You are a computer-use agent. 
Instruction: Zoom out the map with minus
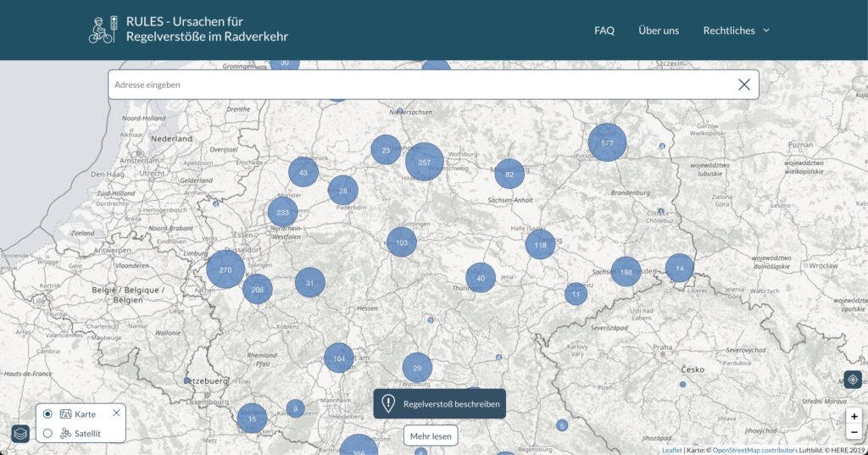pos(854,432)
